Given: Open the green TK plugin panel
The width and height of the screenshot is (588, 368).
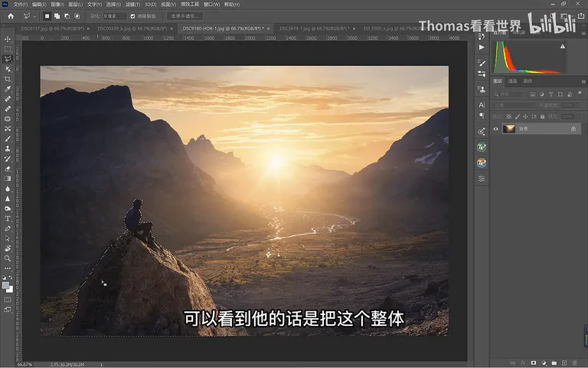Looking at the screenshot, I should point(482,147).
